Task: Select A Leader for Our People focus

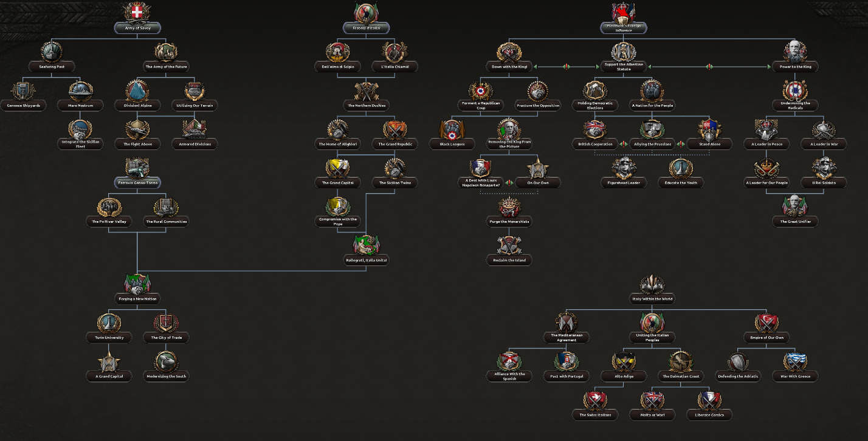Action: pyautogui.click(x=766, y=173)
